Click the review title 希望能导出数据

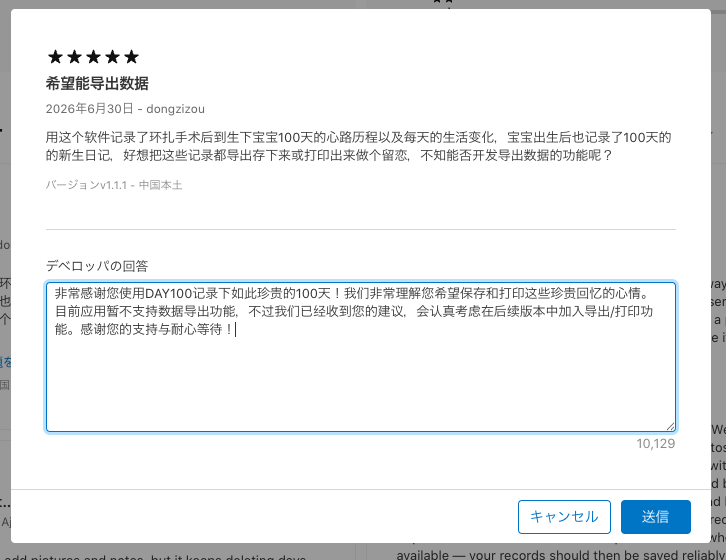[x=97, y=83]
